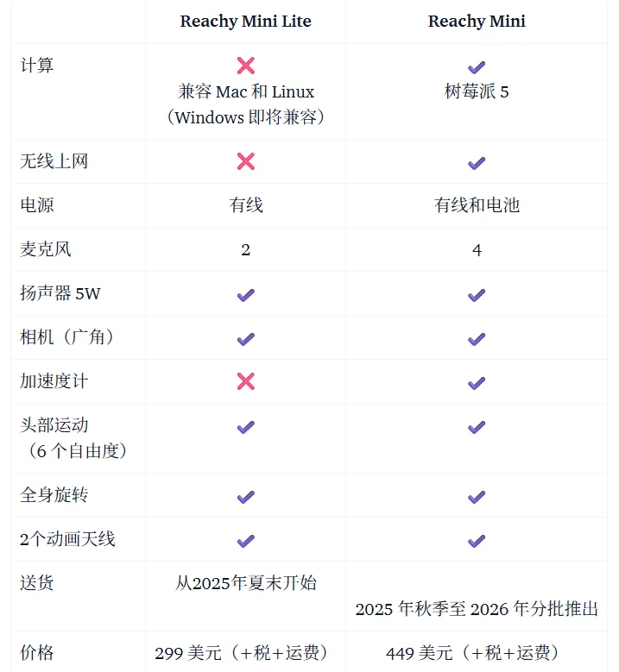The height and width of the screenshot is (672, 619).
Task: Click the 树莓派 5 text
Action: (x=477, y=91)
